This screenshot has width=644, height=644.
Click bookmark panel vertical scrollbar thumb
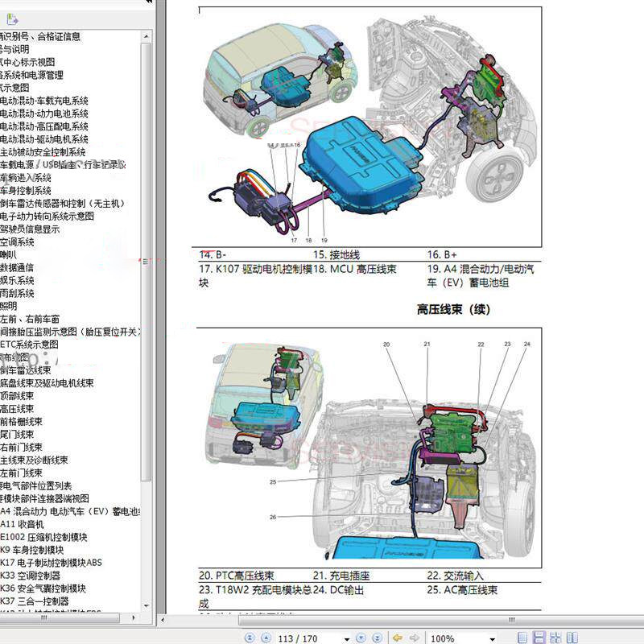click(147, 261)
